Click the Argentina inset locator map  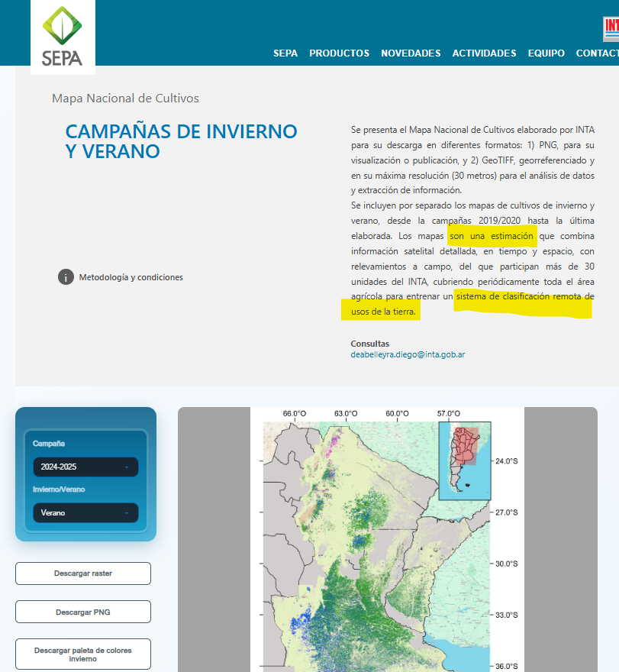tap(465, 460)
